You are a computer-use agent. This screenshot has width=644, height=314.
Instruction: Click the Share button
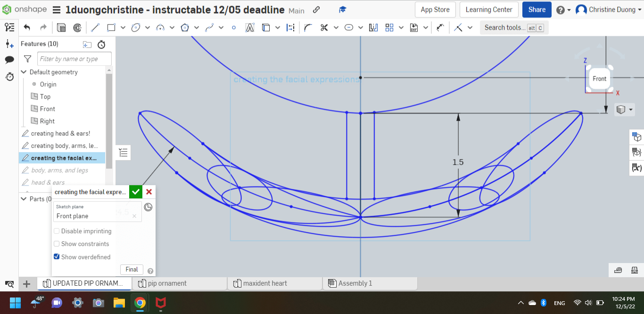pos(537,9)
